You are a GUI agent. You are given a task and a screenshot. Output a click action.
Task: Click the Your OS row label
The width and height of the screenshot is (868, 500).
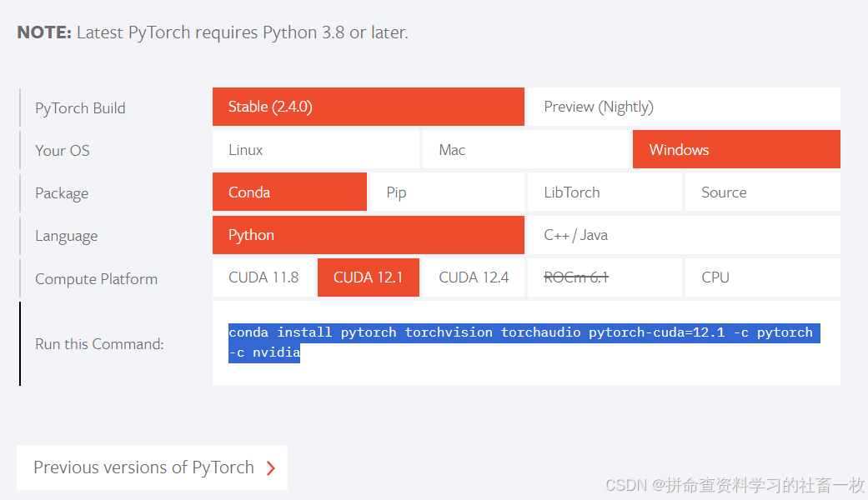pos(62,151)
